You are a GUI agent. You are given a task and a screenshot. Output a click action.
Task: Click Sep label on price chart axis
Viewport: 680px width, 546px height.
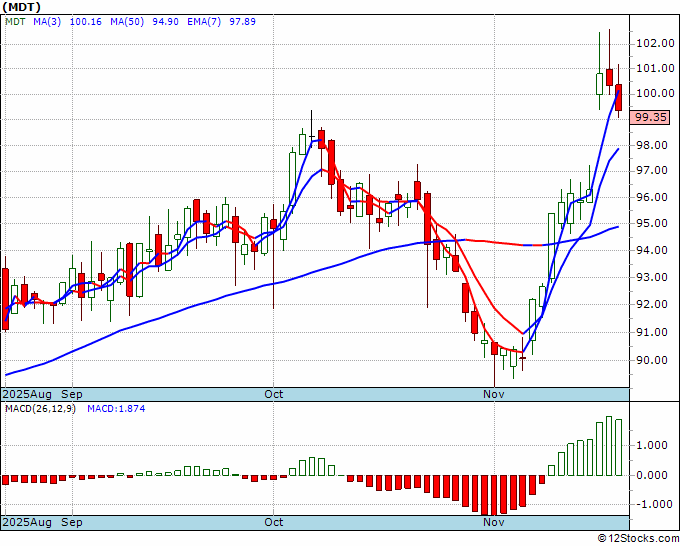[72, 394]
